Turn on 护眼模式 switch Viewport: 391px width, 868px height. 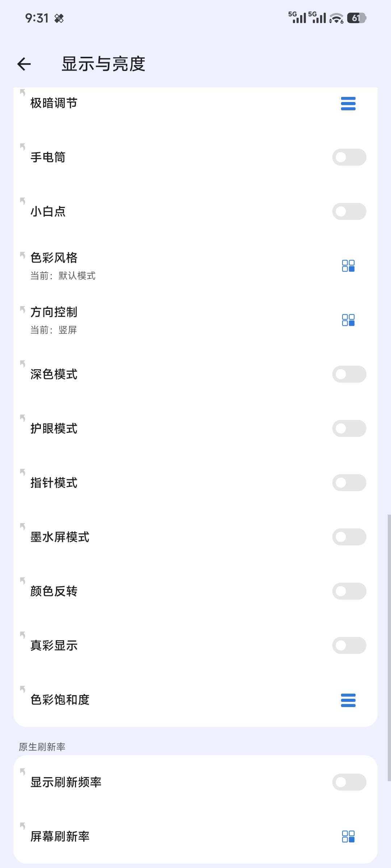[x=349, y=429]
